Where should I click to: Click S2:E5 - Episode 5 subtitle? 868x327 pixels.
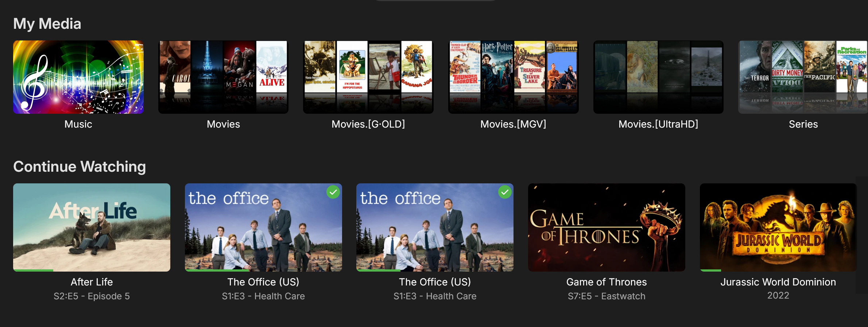(92, 296)
